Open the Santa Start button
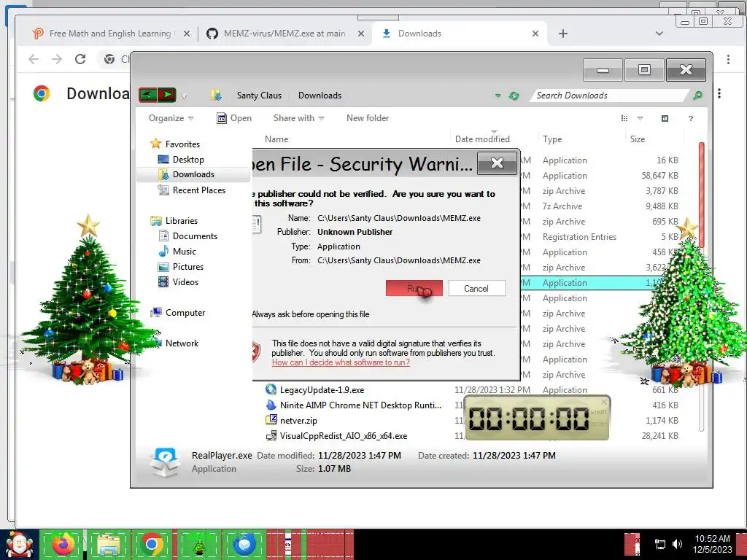Viewport: 747px width, 560px height. coord(19,544)
